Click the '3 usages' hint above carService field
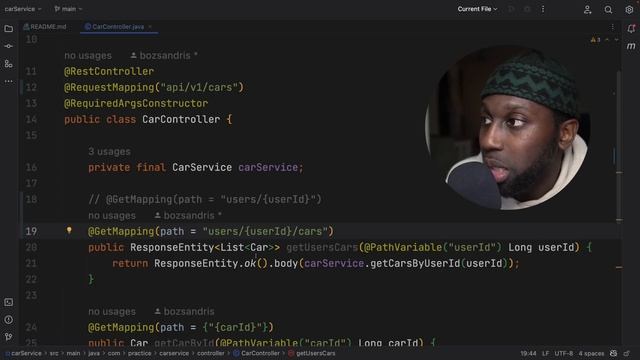 click(x=109, y=151)
